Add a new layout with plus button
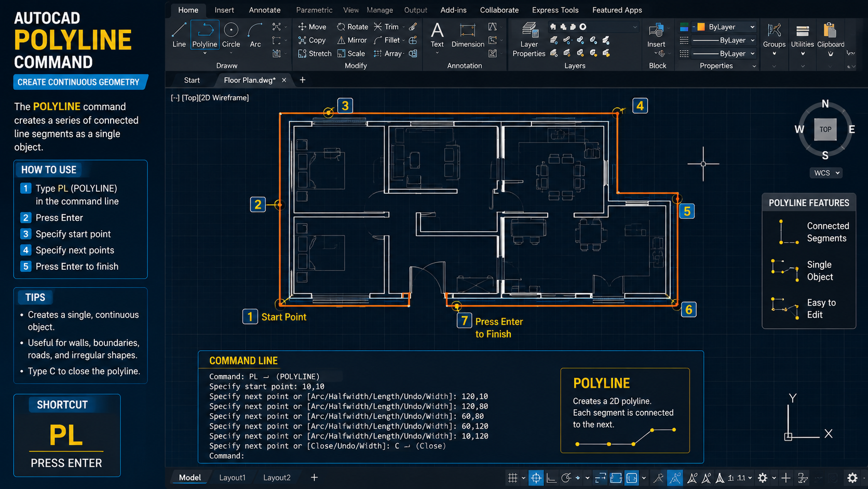Screen dimensions: 868x489 pos(314,478)
